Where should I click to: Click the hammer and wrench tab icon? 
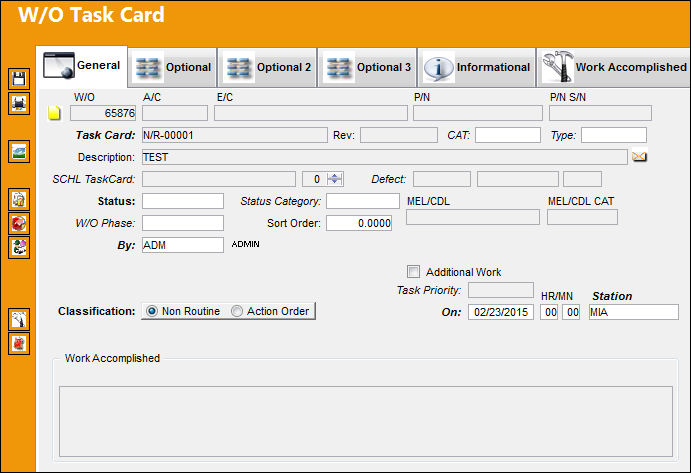point(557,67)
